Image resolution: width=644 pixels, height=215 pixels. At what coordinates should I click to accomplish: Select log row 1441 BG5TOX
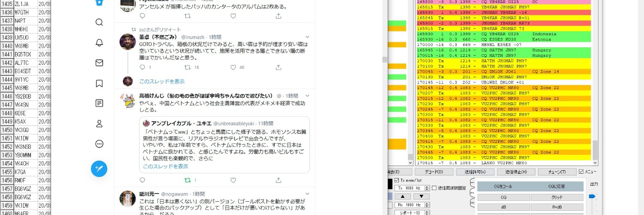coord(26,55)
